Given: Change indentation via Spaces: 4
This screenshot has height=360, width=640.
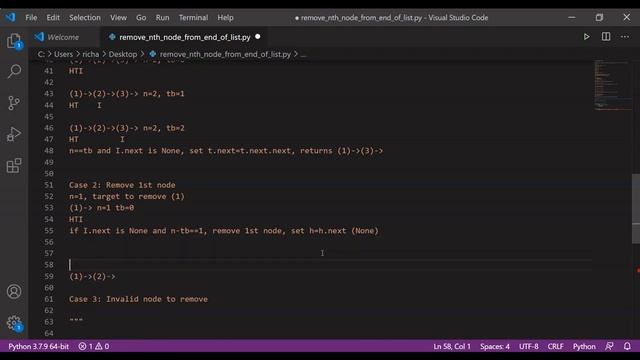Looking at the screenshot, I should [495, 346].
